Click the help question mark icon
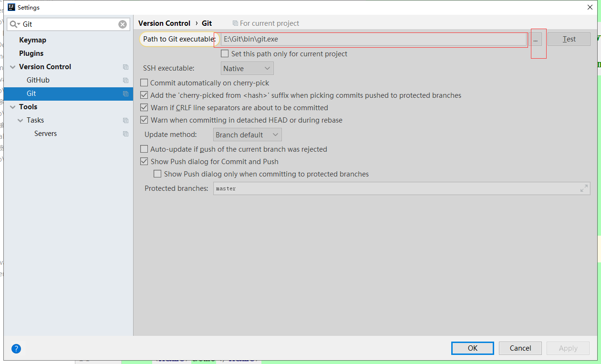Image resolution: width=601 pixels, height=364 pixels. click(x=16, y=349)
